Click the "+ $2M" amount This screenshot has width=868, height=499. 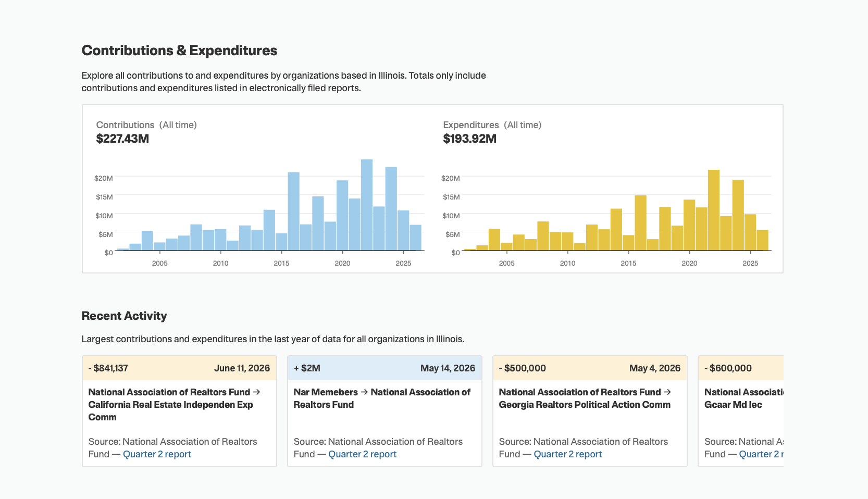(307, 368)
